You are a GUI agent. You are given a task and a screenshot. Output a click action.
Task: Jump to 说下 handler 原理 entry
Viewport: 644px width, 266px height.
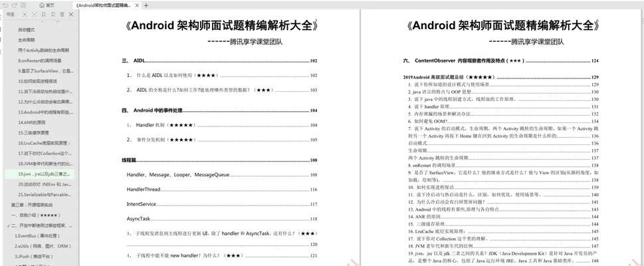pos(503,106)
